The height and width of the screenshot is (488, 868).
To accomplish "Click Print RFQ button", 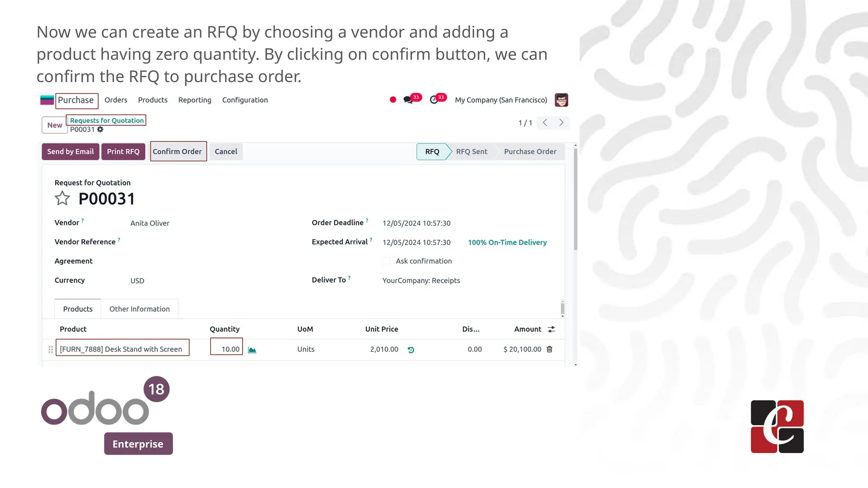I will point(123,151).
